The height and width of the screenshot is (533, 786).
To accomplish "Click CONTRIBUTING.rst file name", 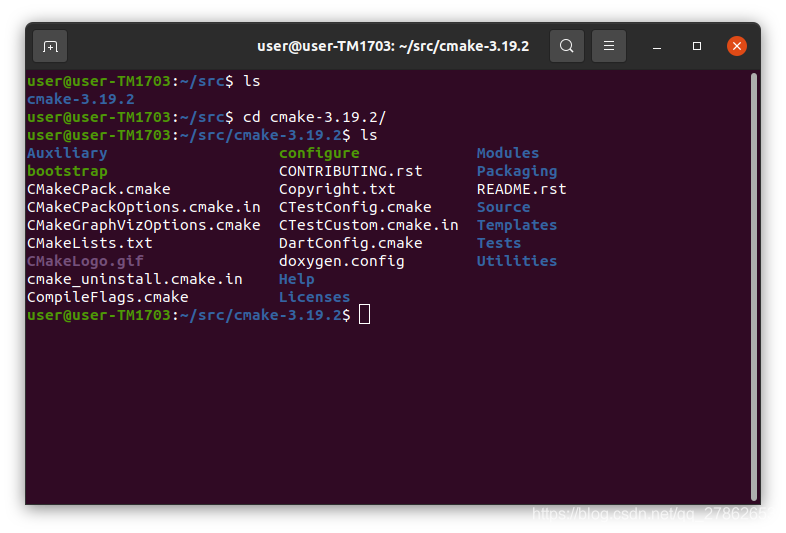I will click(x=351, y=171).
